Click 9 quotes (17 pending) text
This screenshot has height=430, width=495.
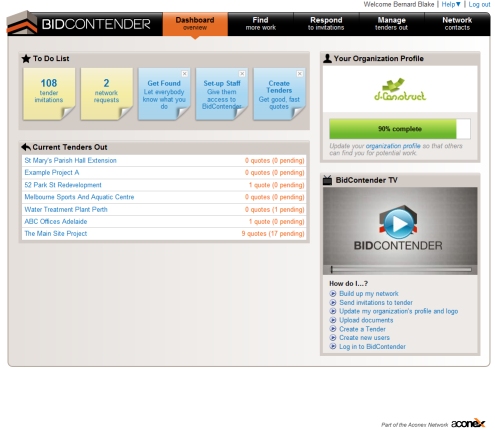(x=273, y=234)
